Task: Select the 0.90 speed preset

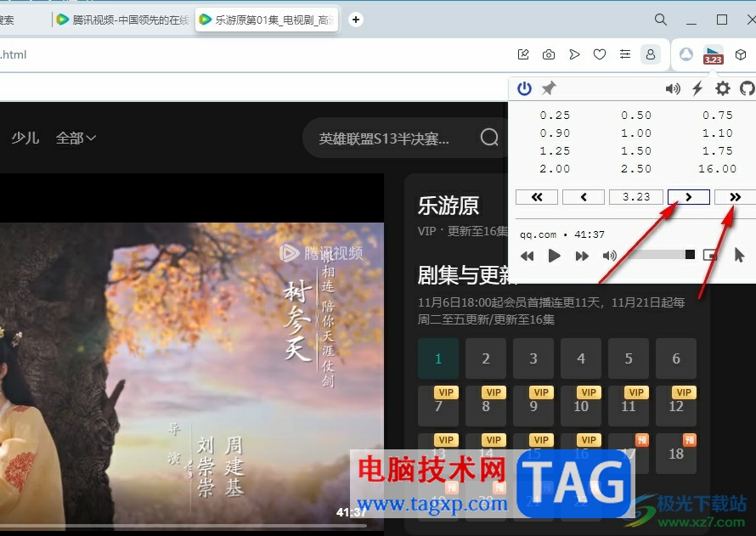Action: 555,133
